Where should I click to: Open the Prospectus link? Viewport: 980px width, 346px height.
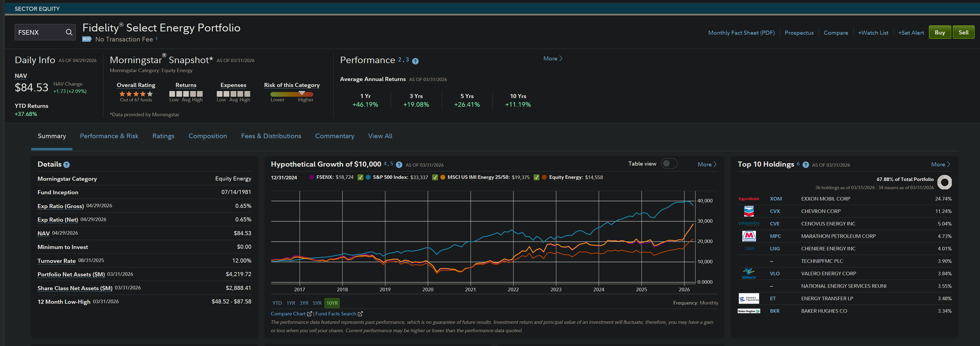(x=799, y=33)
